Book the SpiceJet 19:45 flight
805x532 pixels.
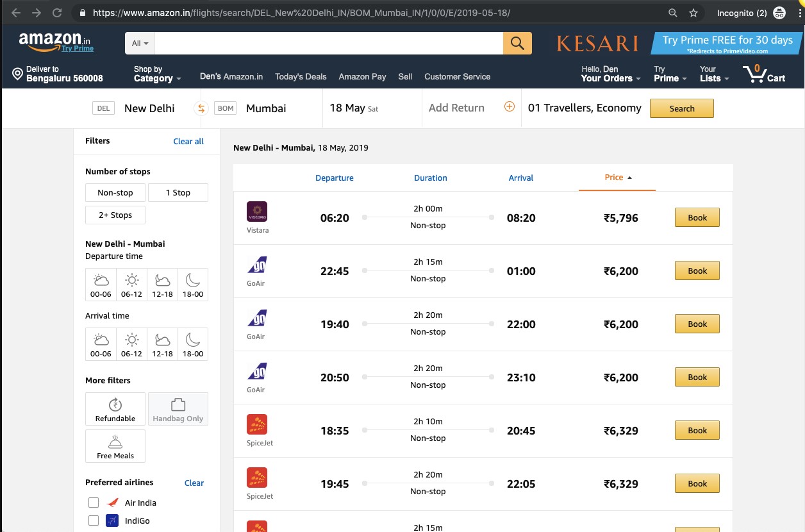tap(697, 483)
